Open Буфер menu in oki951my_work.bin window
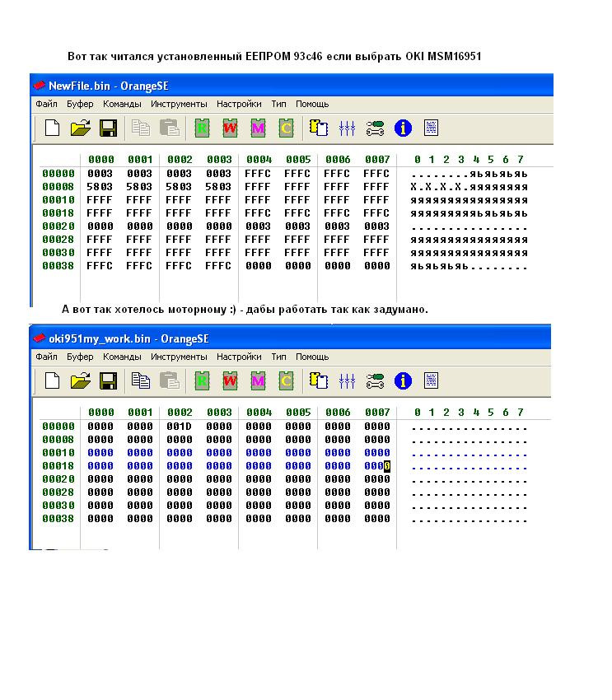The image size is (612, 700). 80,357
